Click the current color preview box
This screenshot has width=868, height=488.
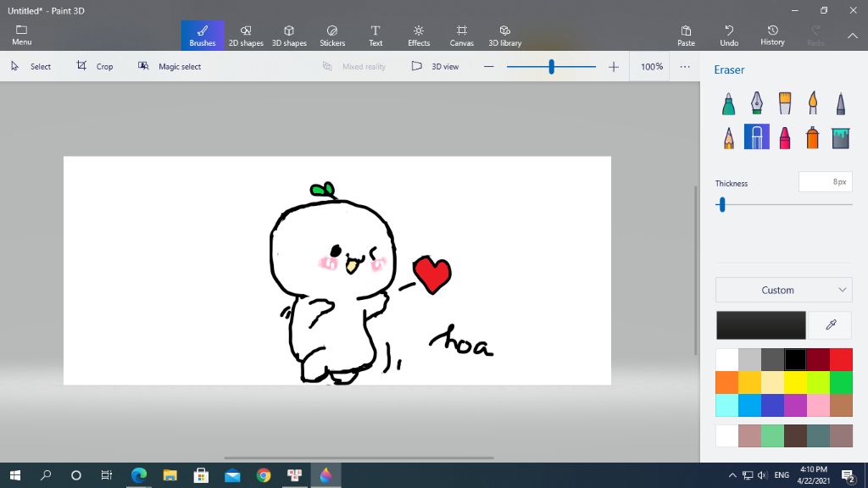coord(761,324)
